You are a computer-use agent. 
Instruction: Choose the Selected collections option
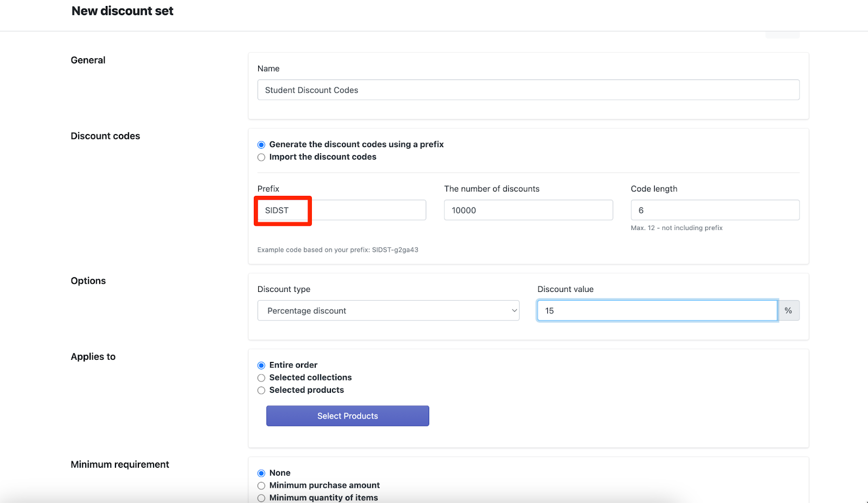pos(261,378)
